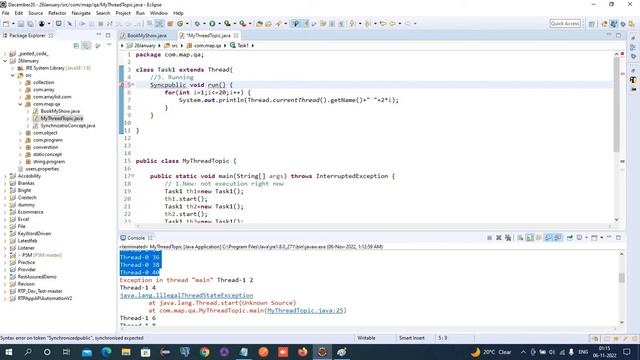Open Microsoft Edge from the taskbar
The height and width of the screenshot is (360, 640).
click(x=107, y=352)
